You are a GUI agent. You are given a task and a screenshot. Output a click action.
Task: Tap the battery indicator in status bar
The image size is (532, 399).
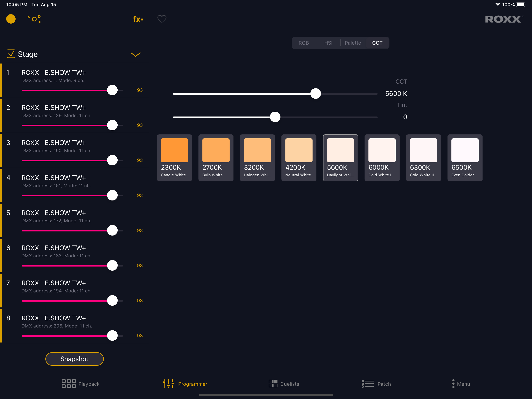click(521, 4)
